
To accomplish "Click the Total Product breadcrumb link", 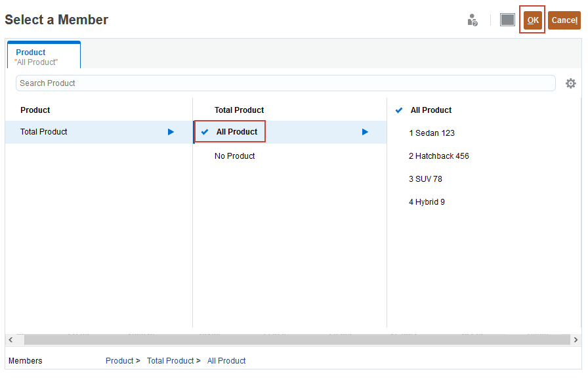I will [x=170, y=360].
